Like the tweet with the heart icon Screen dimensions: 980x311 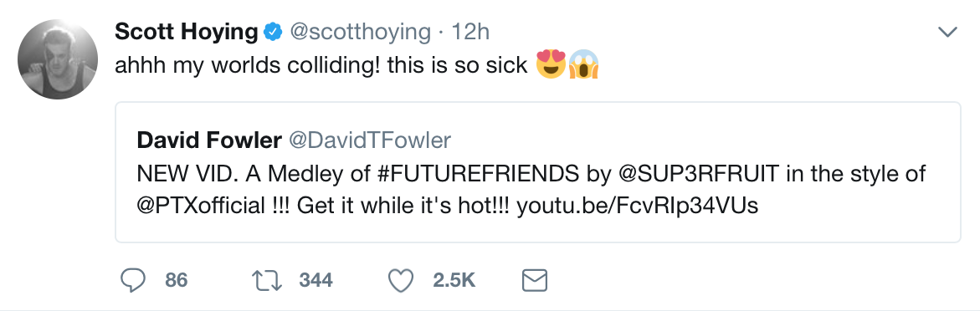(401, 280)
